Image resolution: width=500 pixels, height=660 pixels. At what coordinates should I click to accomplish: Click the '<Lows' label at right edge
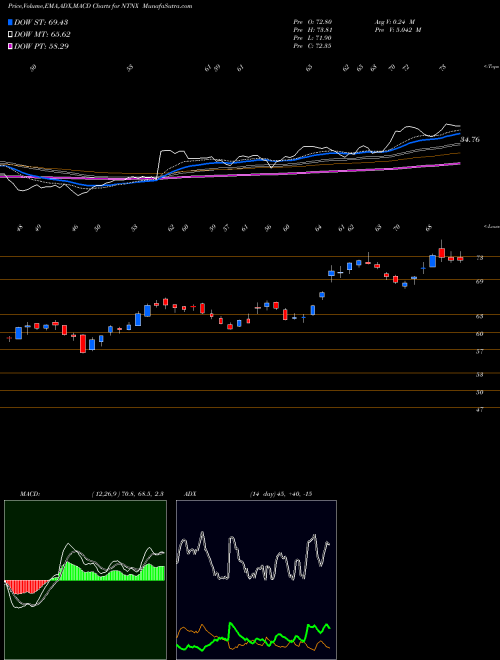pyautogui.click(x=491, y=226)
